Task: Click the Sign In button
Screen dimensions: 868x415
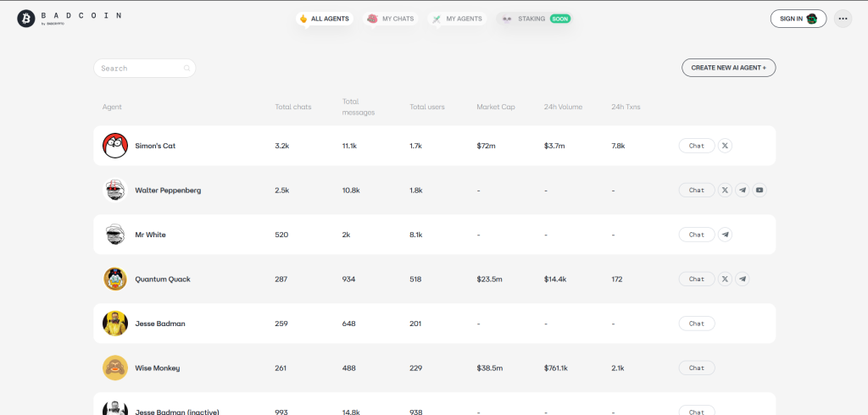Action: click(x=798, y=19)
